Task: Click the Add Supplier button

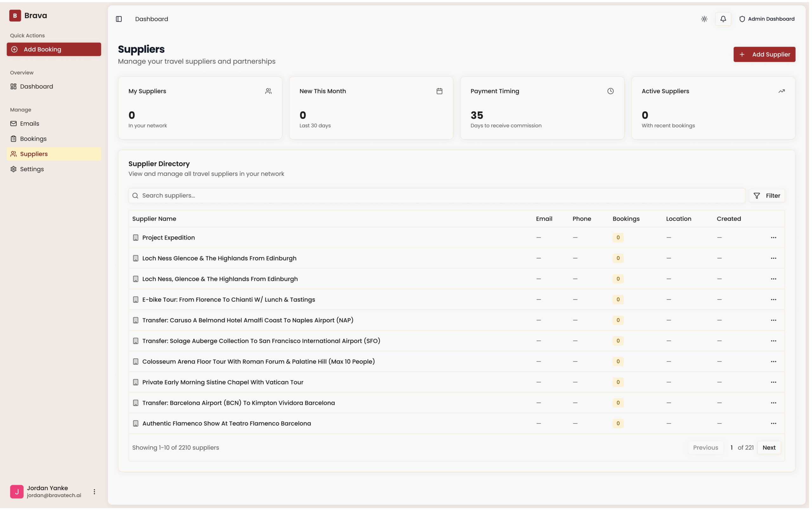Action: click(x=764, y=54)
